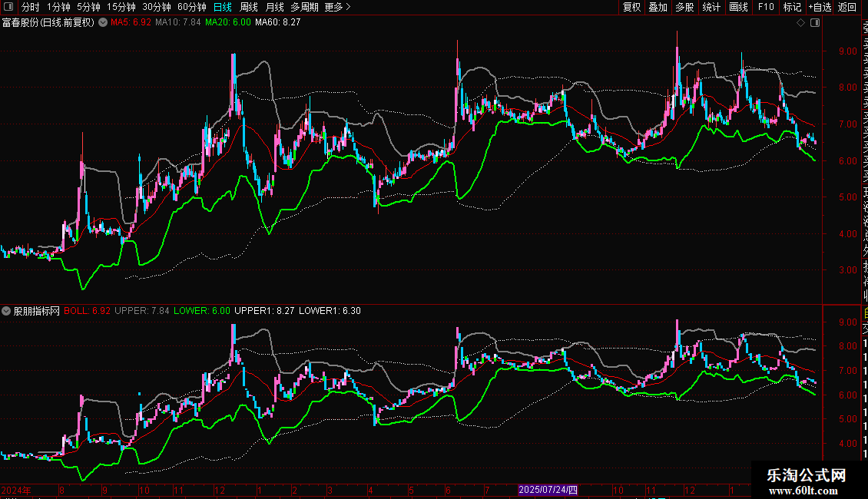Click the 返回 back button
This screenshot has height=499, width=868.
click(x=847, y=7)
